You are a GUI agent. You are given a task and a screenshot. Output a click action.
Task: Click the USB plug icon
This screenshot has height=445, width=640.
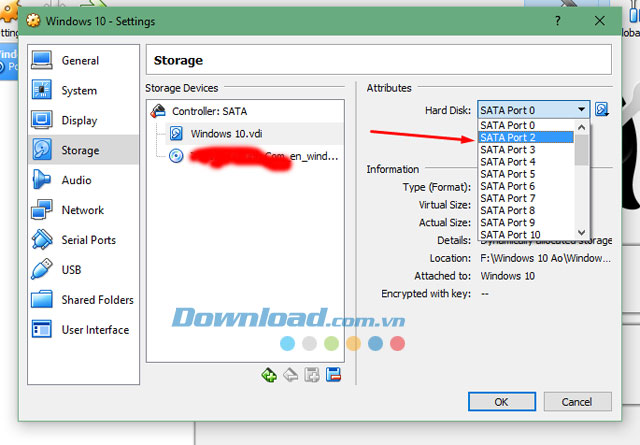point(42,269)
